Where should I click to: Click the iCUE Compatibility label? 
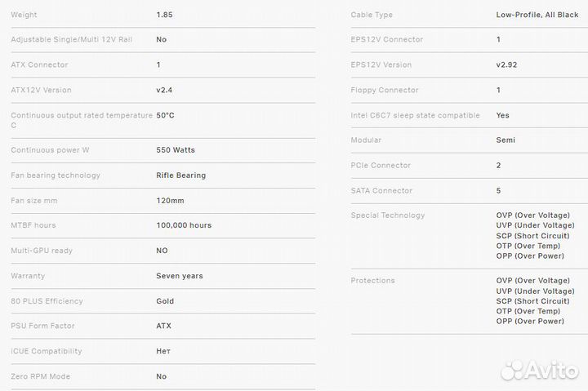(47, 351)
